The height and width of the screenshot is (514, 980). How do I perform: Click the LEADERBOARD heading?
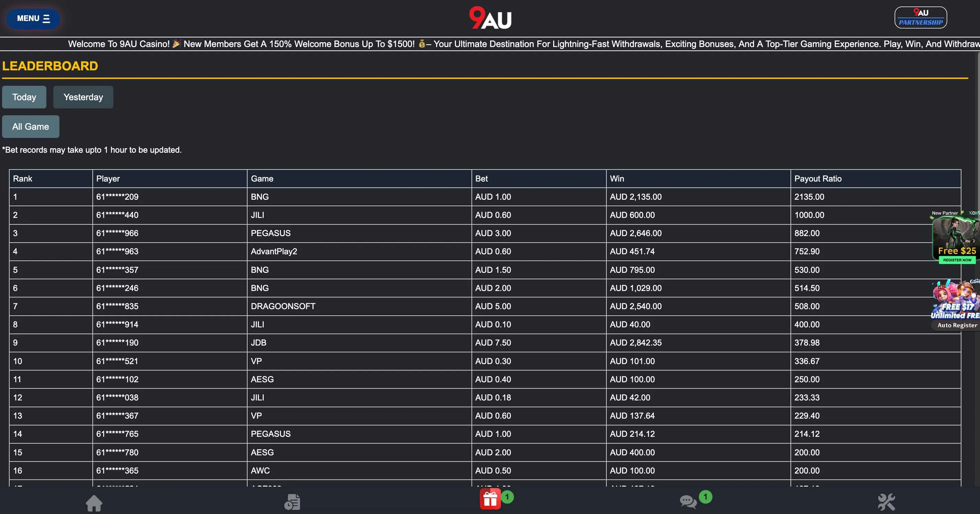pyautogui.click(x=50, y=66)
